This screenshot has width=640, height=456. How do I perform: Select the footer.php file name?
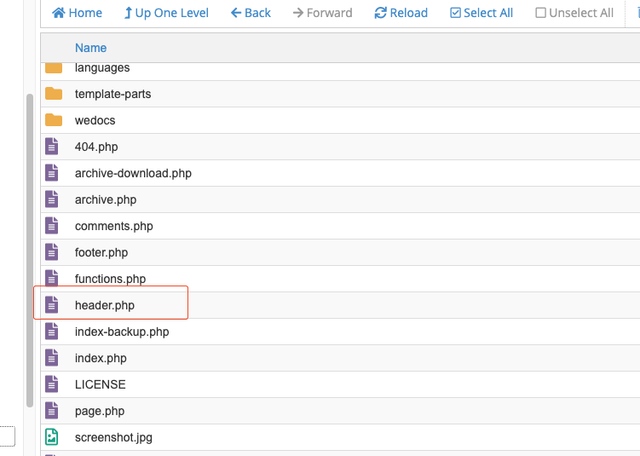pyautogui.click(x=101, y=253)
